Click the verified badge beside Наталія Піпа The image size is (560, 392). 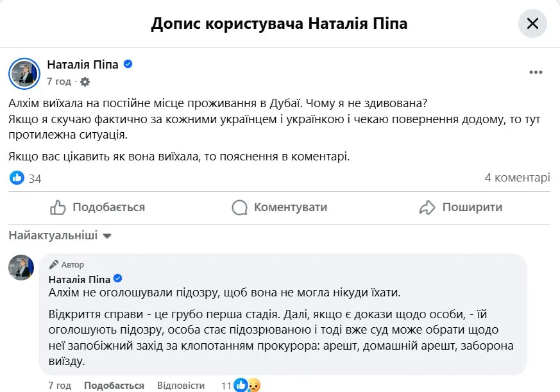point(127,64)
